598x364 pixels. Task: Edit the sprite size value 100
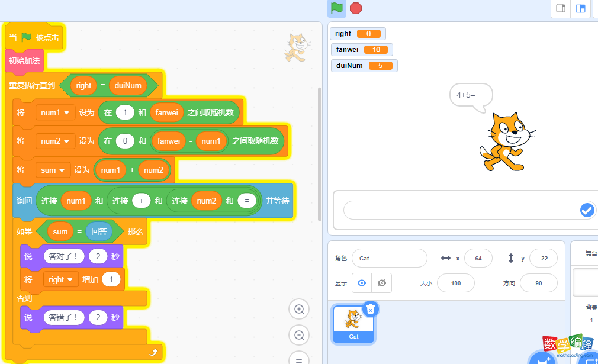click(456, 283)
